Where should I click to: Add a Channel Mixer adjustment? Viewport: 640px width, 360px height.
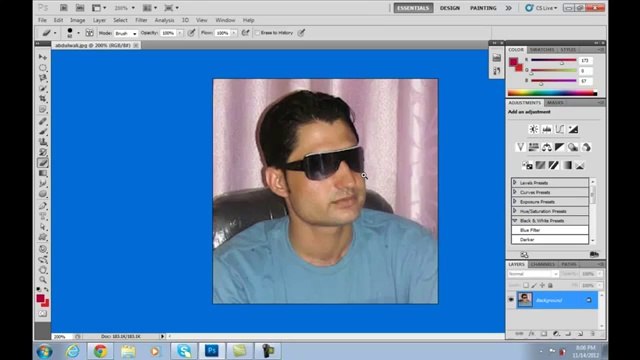[x=586, y=147]
